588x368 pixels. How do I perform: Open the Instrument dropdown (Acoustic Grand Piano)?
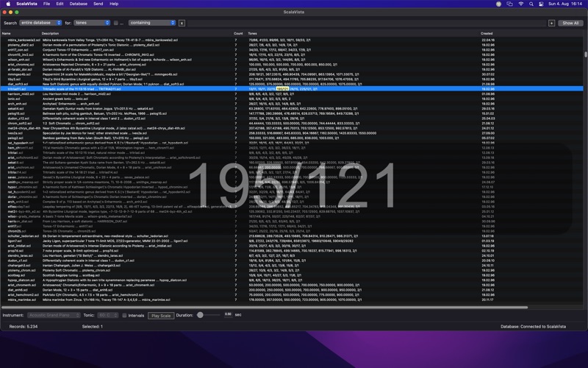54,315
